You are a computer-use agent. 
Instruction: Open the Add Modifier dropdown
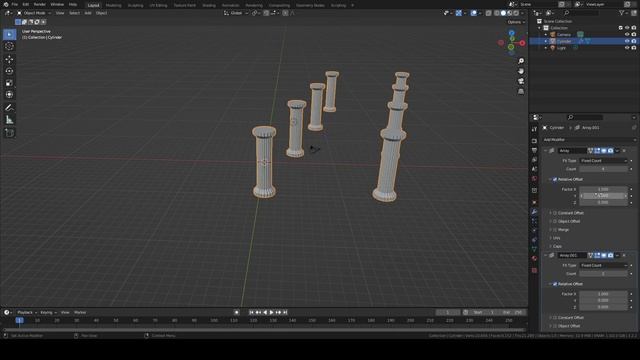589,140
